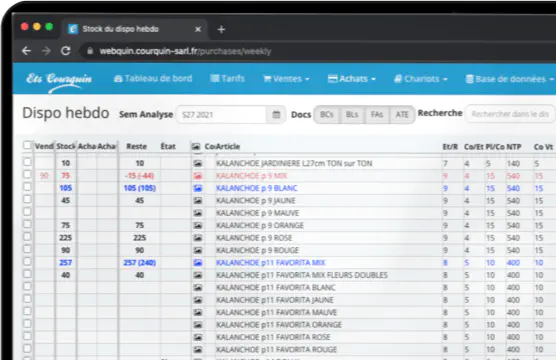Open image icon of KALANCHOE p11 FAVORITA MIX

point(198,263)
